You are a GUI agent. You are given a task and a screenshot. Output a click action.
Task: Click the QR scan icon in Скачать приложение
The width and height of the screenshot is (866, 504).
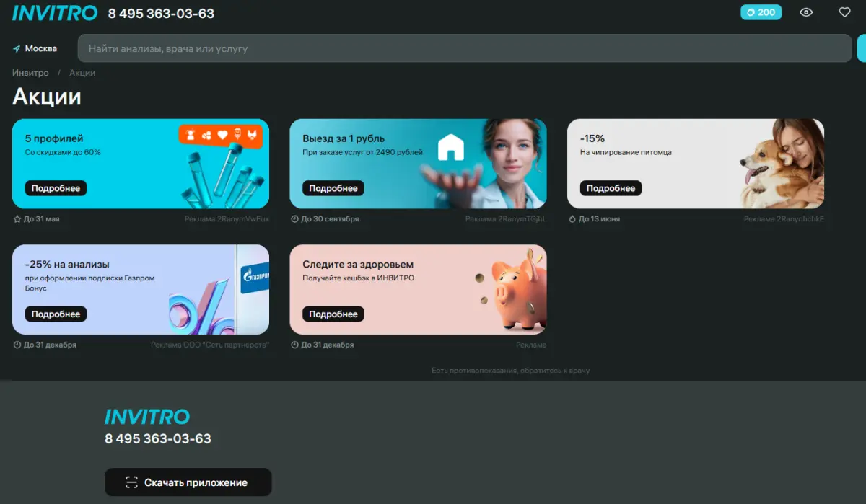tap(131, 482)
